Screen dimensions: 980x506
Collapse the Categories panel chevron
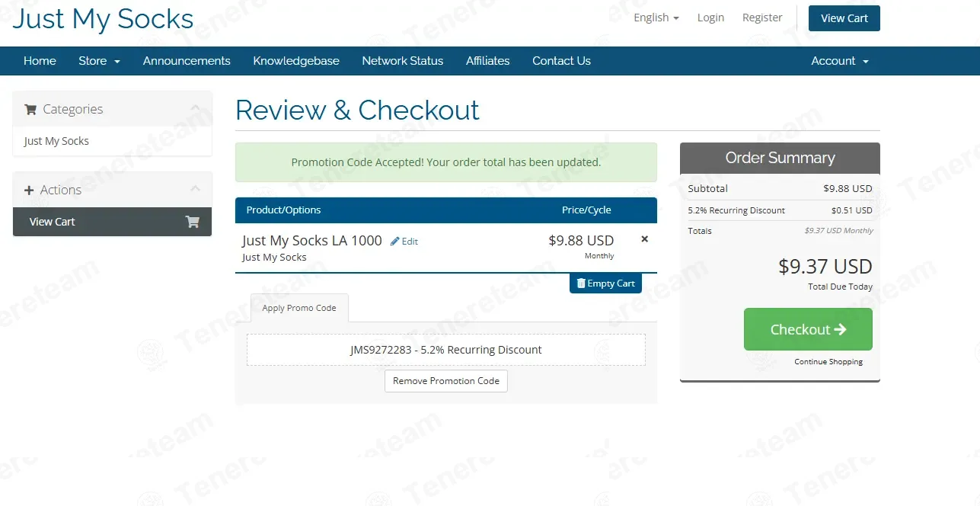click(196, 108)
